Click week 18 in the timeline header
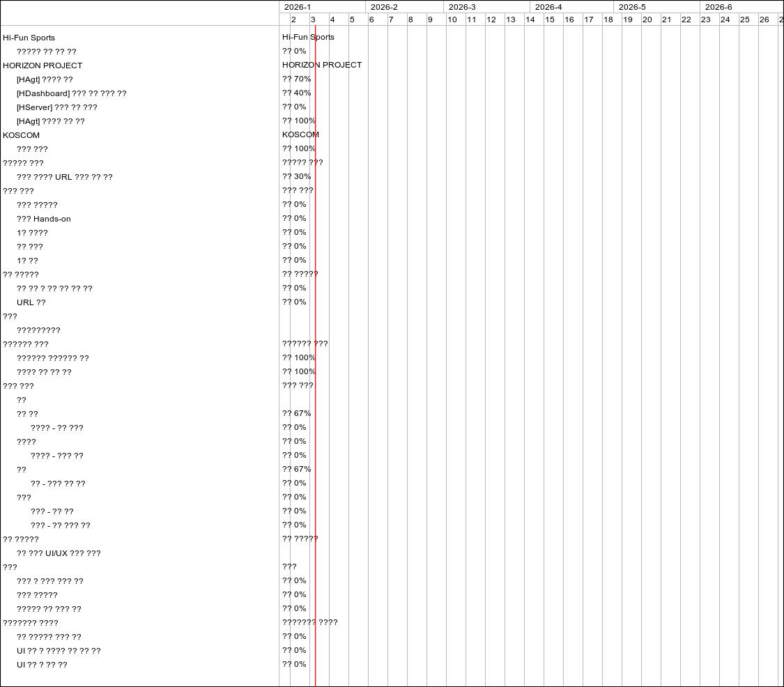Image resolution: width=784 pixels, height=687 pixels. 608,20
